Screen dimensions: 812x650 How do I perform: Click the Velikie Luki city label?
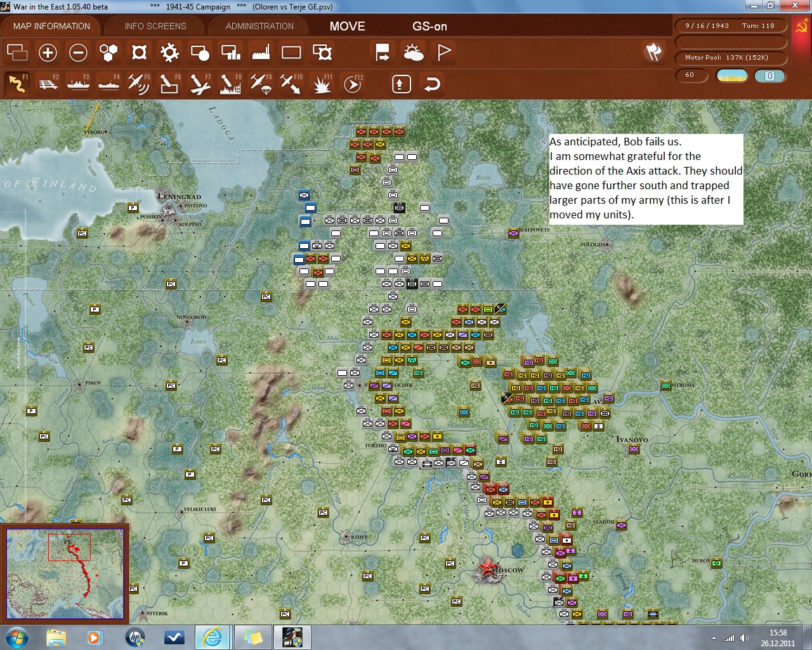click(x=199, y=509)
